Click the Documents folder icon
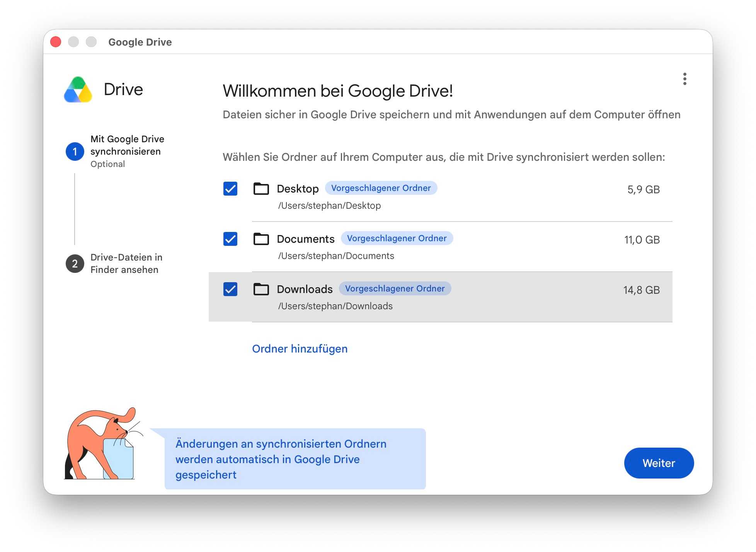The height and width of the screenshot is (552, 756). (x=261, y=239)
